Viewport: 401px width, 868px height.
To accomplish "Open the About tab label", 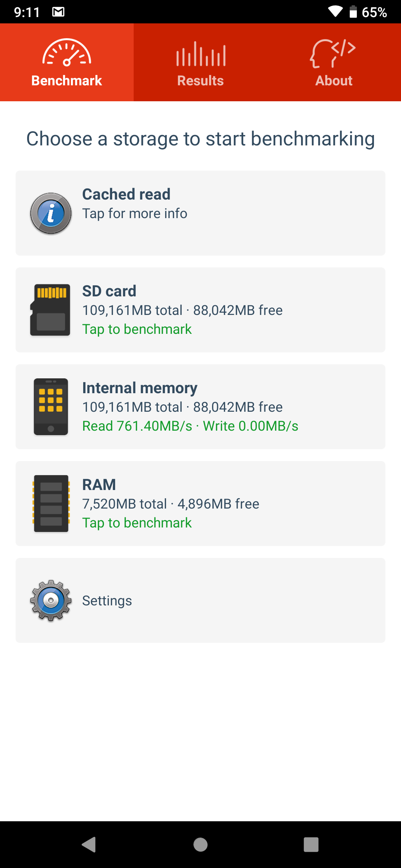I will point(334,81).
